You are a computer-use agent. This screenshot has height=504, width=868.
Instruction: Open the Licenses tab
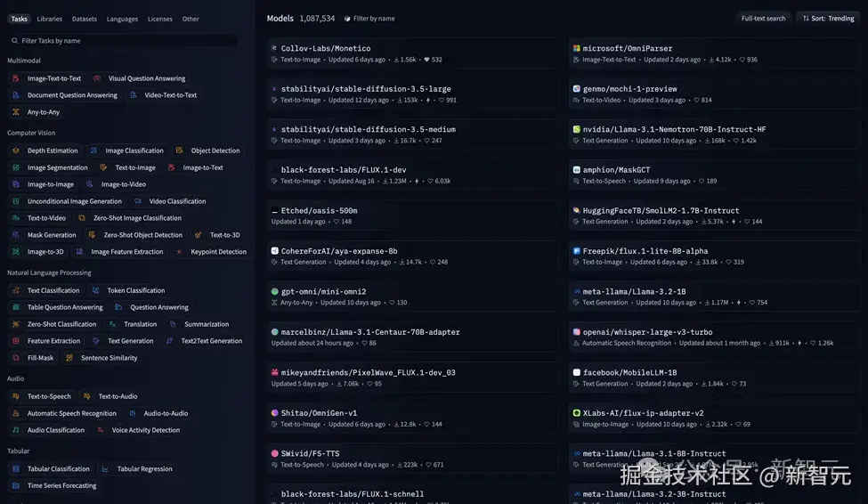[x=160, y=19]
